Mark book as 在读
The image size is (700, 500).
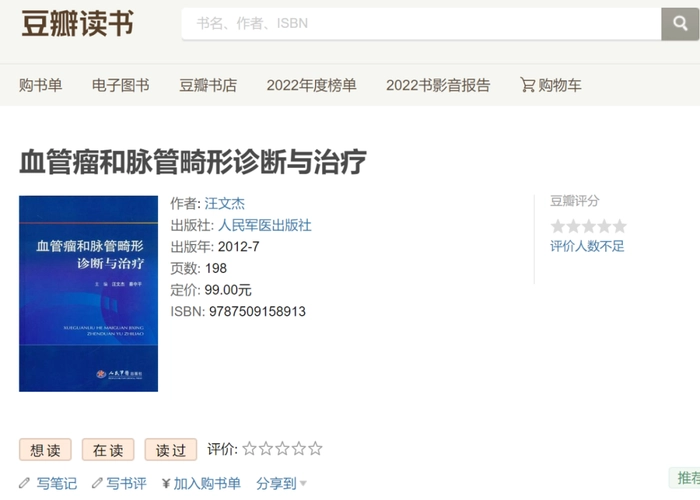(108, 450)
